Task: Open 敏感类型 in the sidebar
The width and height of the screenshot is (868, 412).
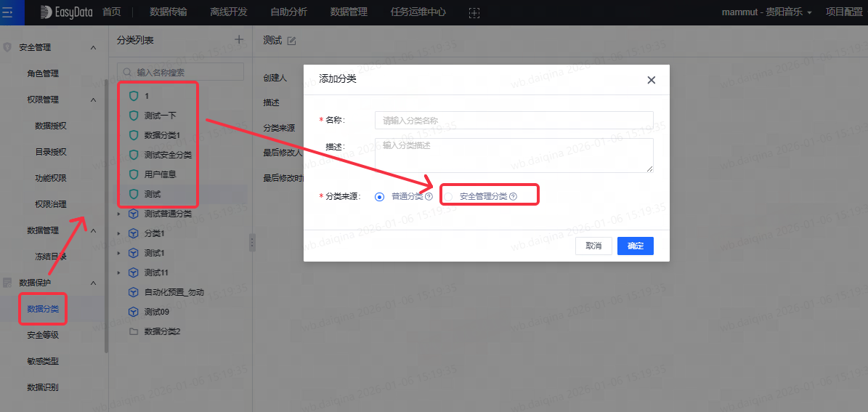Action: (x=43, y=361)
